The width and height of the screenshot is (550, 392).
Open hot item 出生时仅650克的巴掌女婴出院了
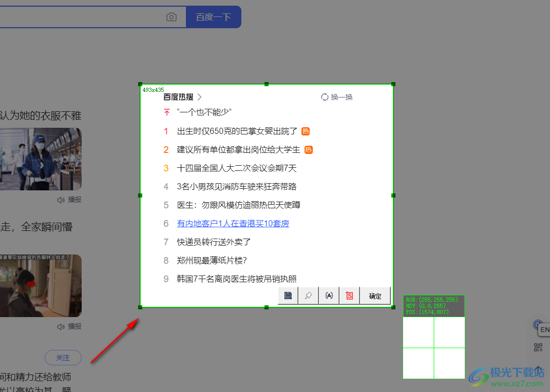(237, 131)
